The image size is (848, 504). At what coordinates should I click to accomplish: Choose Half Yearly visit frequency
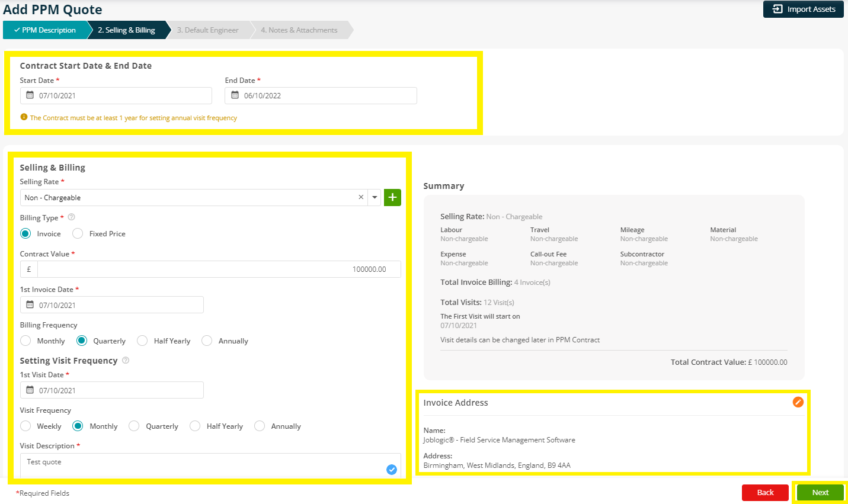[195, 426]
